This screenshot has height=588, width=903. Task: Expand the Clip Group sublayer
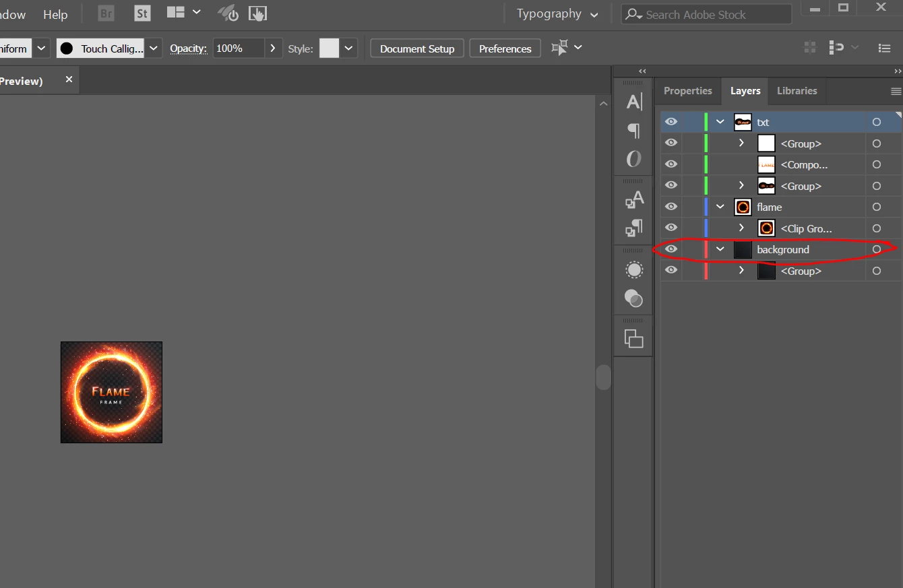pos(741,228)
